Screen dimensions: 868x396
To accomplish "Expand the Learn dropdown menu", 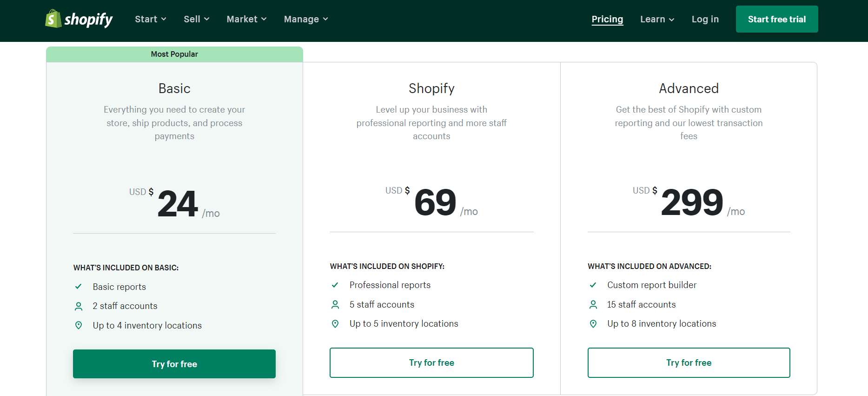I will (x=657, y=19).
